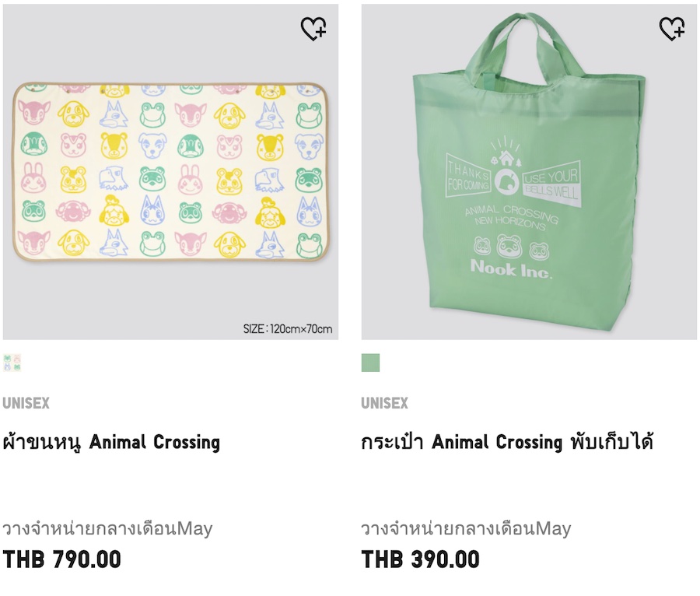This screenshot has width=700, height=596.
Task: Click the blanket's วางจำหน่ายกลางเดือนMay release note
Action: [107, 528]
